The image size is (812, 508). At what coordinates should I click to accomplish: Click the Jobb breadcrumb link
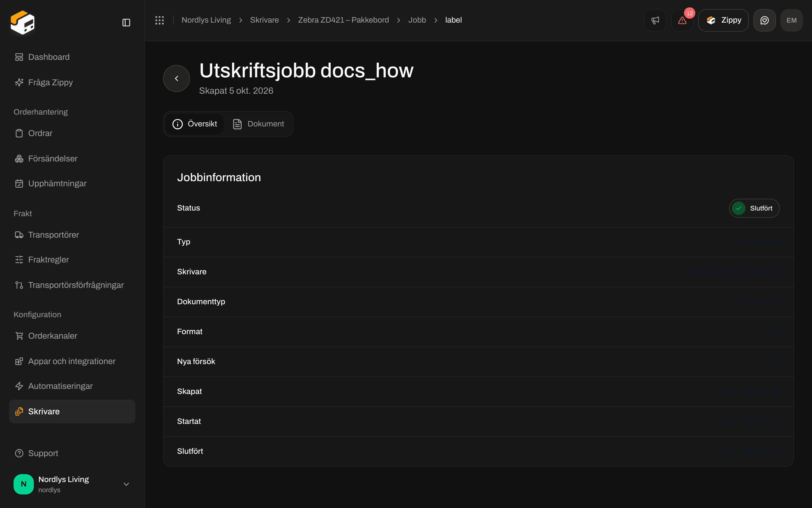point(417,20)
